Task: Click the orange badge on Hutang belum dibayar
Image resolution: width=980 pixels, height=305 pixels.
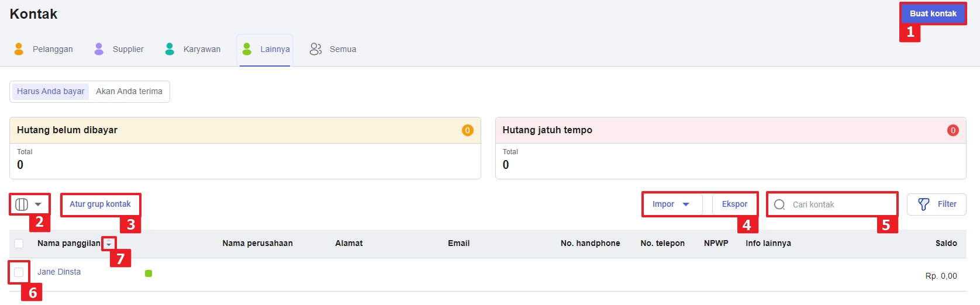Action: 467,130
